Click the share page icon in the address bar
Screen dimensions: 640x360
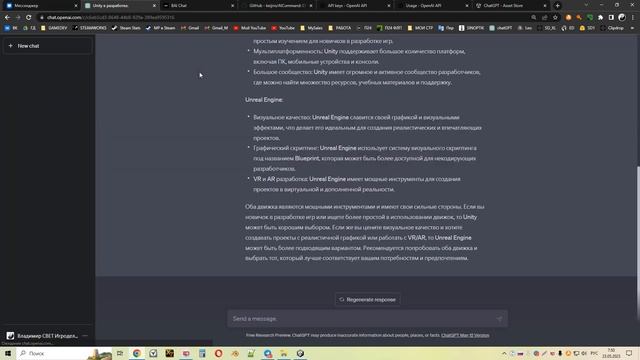(544, 18)
